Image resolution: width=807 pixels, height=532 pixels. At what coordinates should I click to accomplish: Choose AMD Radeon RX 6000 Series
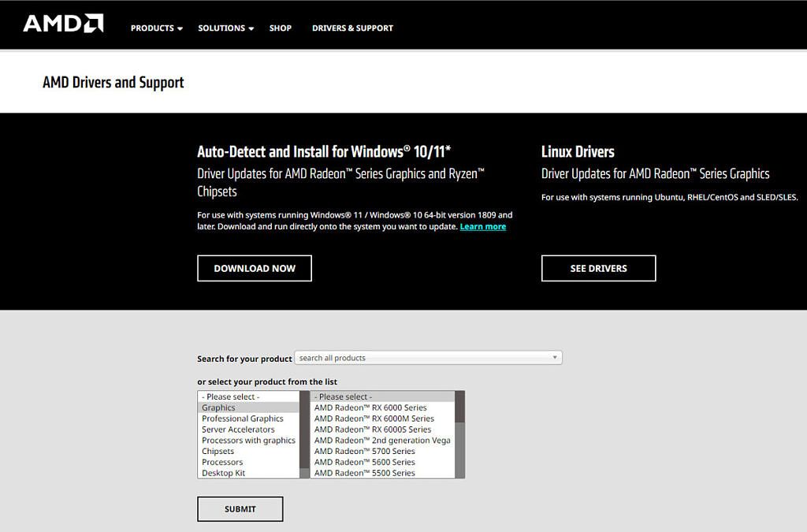click(370, 407)
